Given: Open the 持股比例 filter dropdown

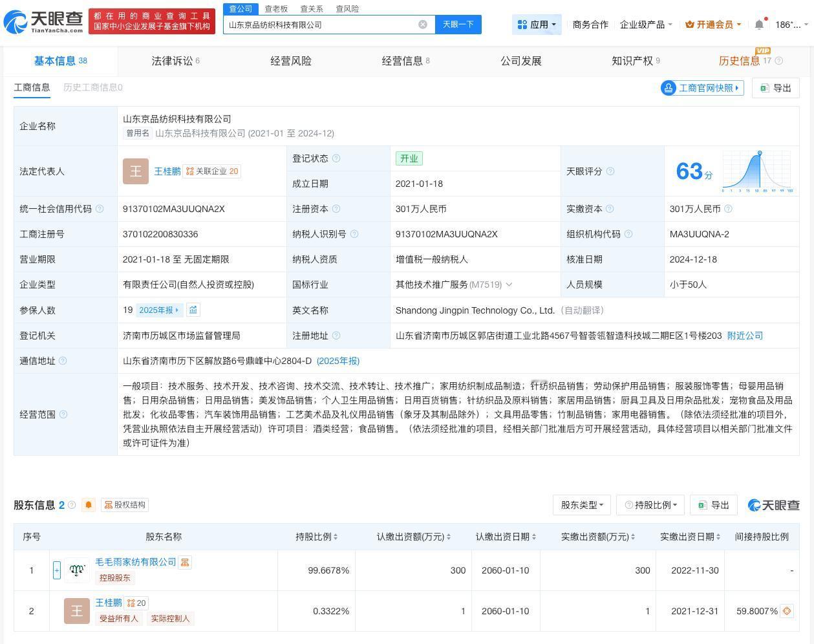Looking at the screenshot, I should click(x=650, y=505).
